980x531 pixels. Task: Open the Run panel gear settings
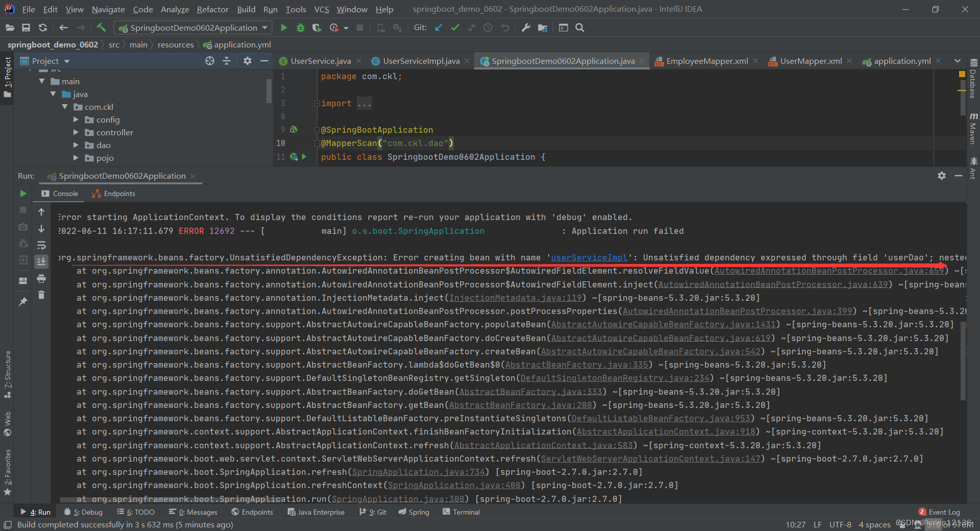coord(942,176)
